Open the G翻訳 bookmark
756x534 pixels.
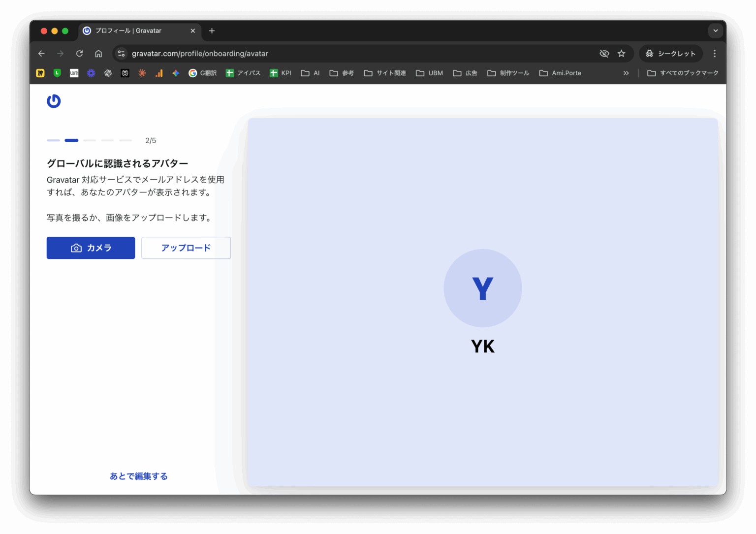point(203,73)
